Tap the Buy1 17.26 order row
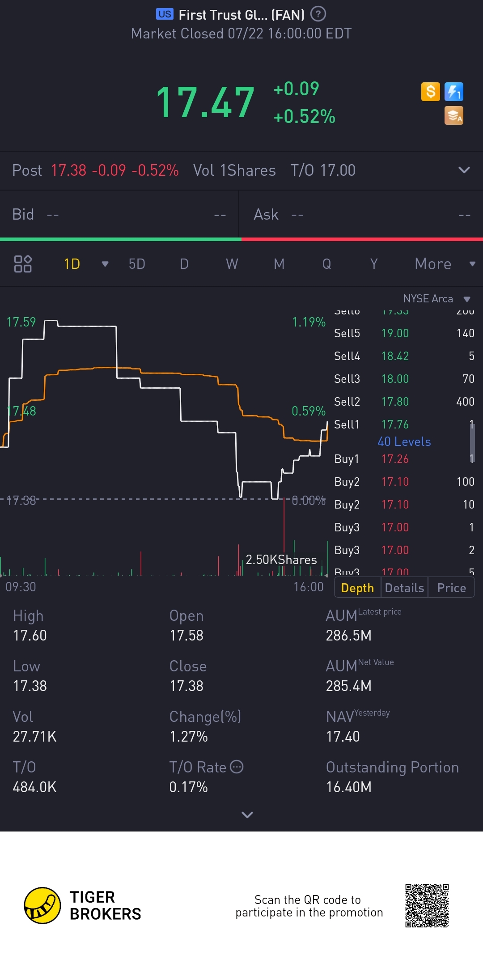Viewport: 483px width, 980px height. (404, 459)
